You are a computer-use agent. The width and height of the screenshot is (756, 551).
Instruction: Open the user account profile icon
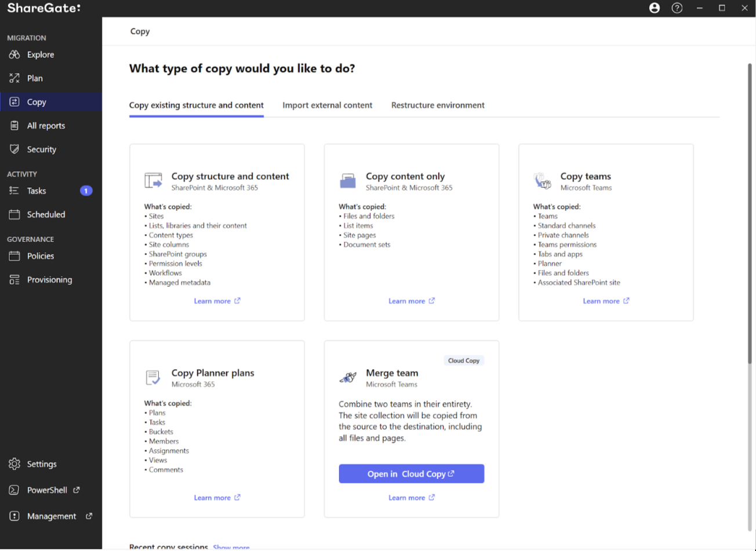655,8
